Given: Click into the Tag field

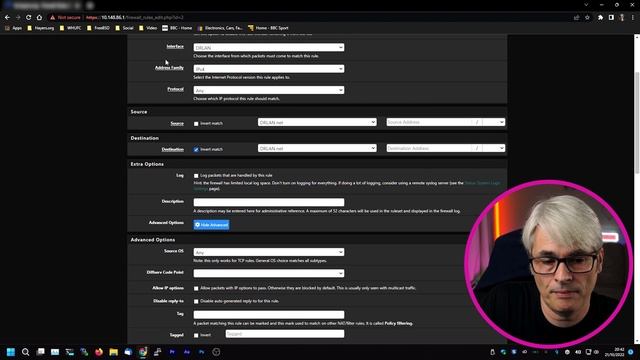Looking at the screenshot, I should point(269,315).
